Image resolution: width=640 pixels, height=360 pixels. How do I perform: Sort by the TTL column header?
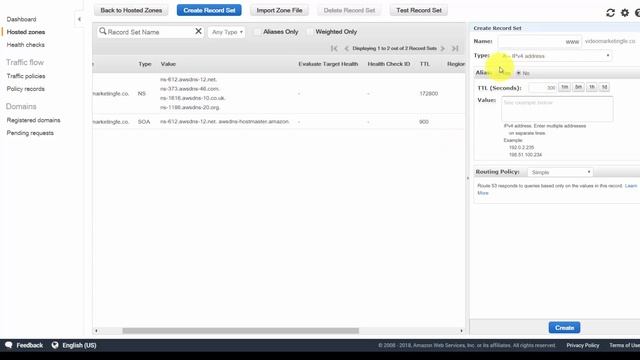[424, 64]
